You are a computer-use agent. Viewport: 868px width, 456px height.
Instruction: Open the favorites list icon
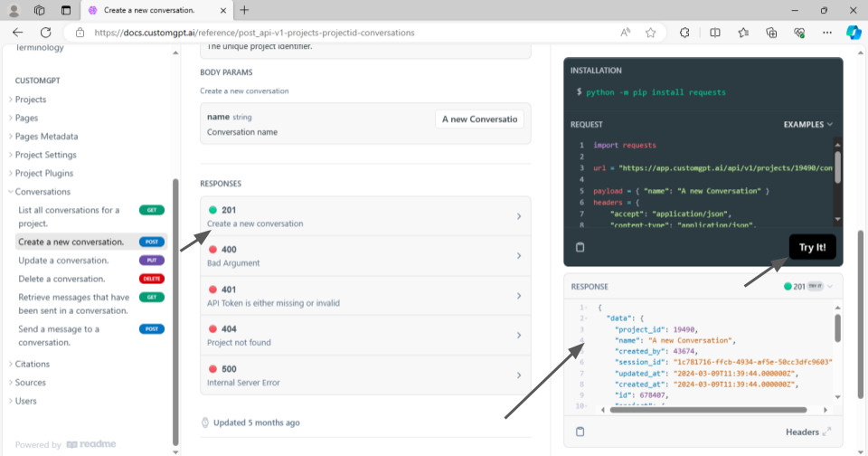(x=743, y=33)
